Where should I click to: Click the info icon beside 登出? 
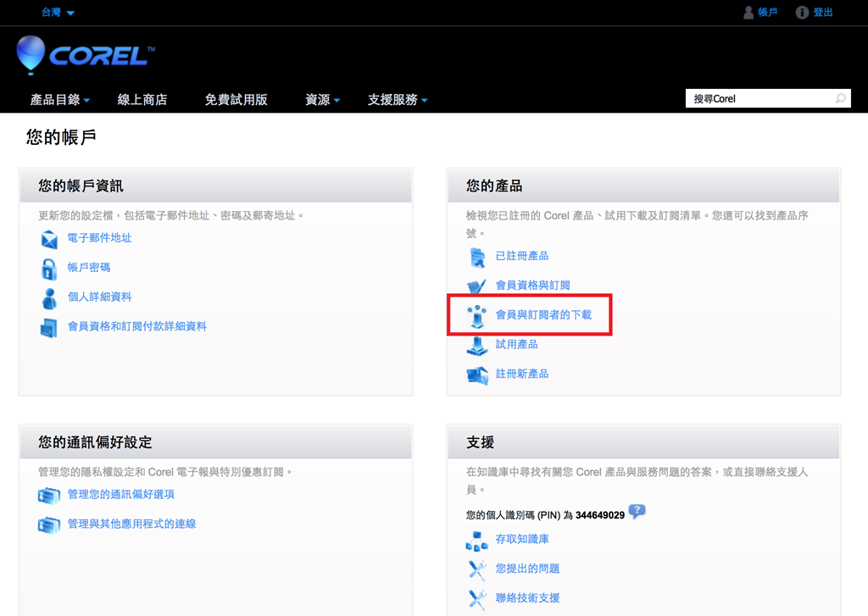click(802, 12)
